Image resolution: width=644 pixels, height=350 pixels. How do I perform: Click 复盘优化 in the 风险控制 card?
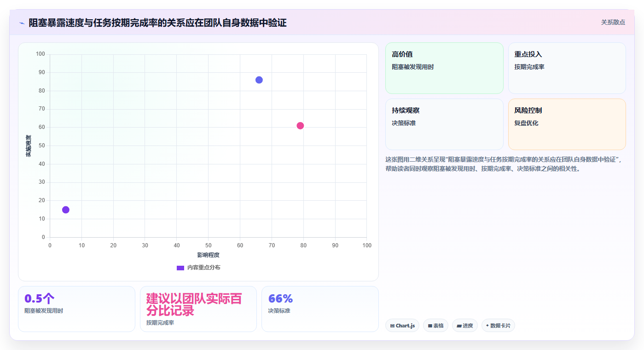click(x=526, y=123)
